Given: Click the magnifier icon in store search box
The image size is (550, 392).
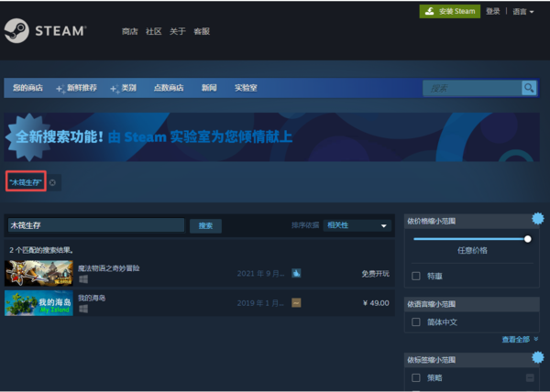Looking at the screenshot, I should (529, 88).
